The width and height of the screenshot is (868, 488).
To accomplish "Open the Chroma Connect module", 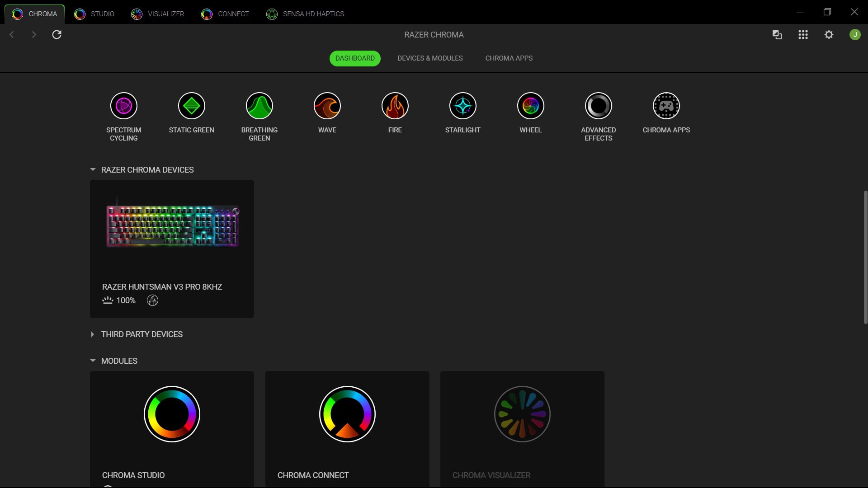I will (x=347, y=414).
